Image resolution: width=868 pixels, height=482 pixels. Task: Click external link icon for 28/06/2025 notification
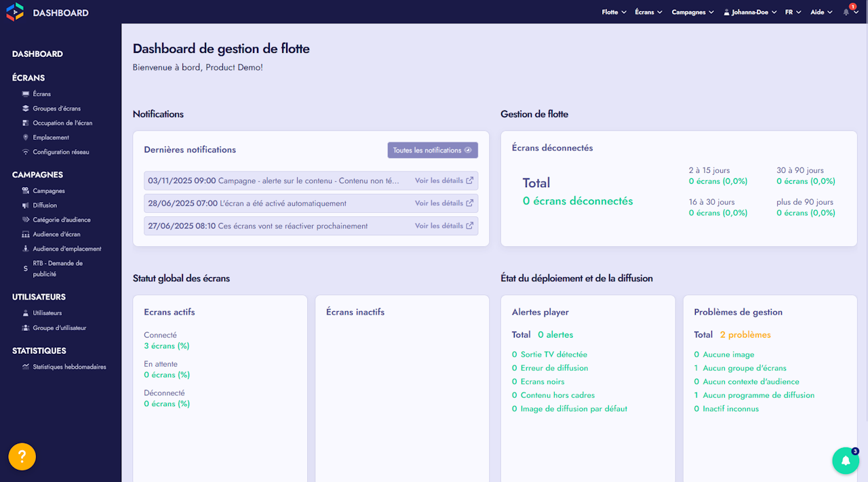(470, 203)
